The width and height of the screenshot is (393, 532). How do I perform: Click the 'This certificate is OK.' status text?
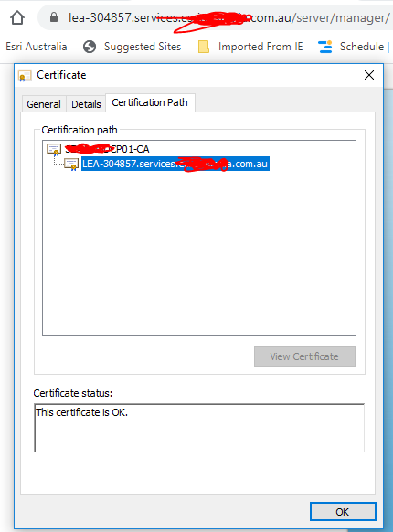pos(81,412)
